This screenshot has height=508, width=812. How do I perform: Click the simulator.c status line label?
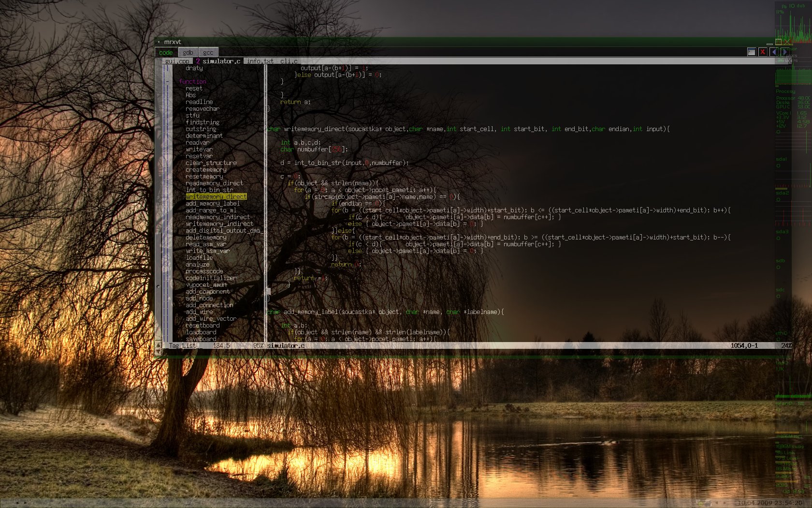pos(286,345)
